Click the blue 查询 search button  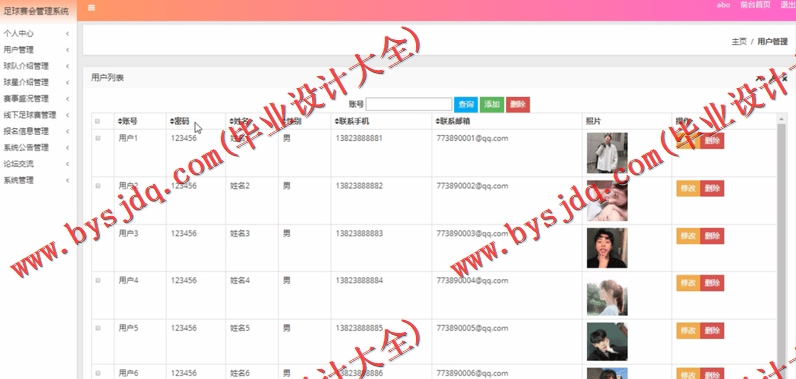pyautogui.click(x=466, y=105)
